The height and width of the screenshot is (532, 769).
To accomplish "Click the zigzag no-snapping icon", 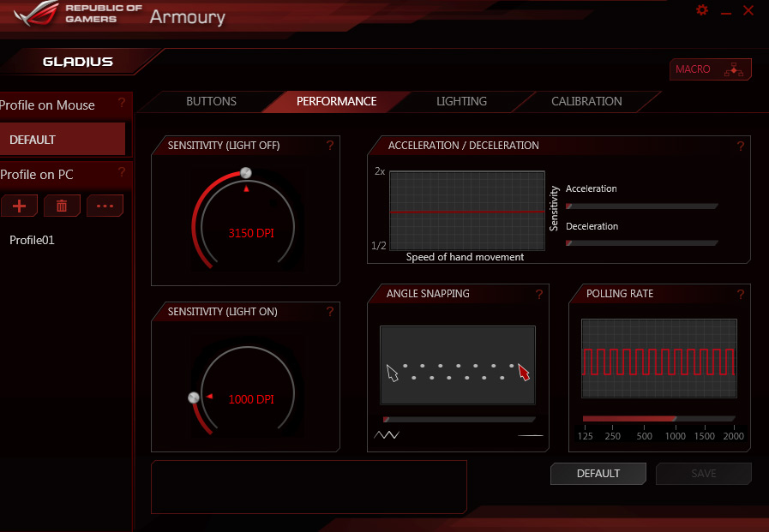I will (387, 434).
